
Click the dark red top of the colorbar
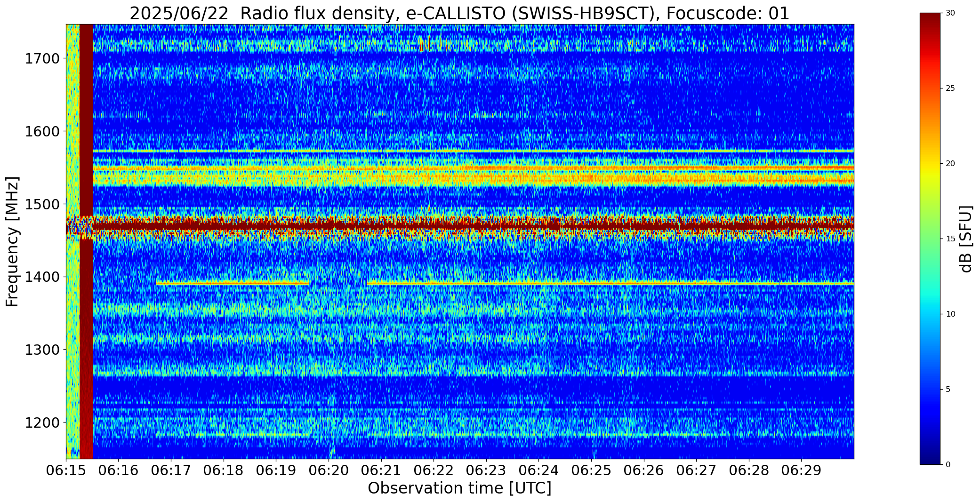(x=931, y=21)
